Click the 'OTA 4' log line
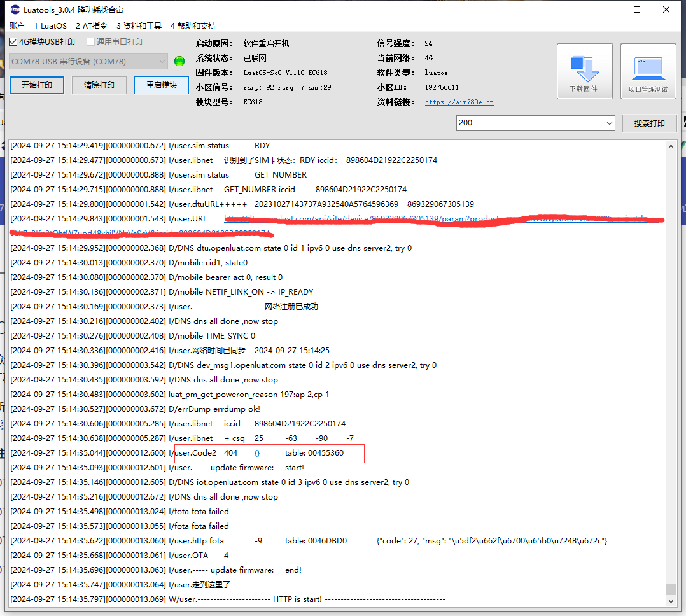Screen dimensions: 686x616 [x=120, y=555]
